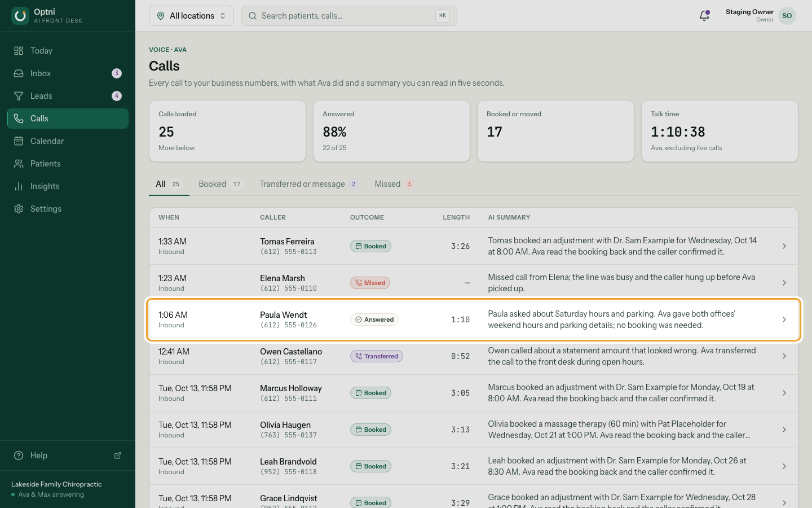Click the Optni logo icon
The height and width of the screenshot is (508, 812).
(20, 16)
